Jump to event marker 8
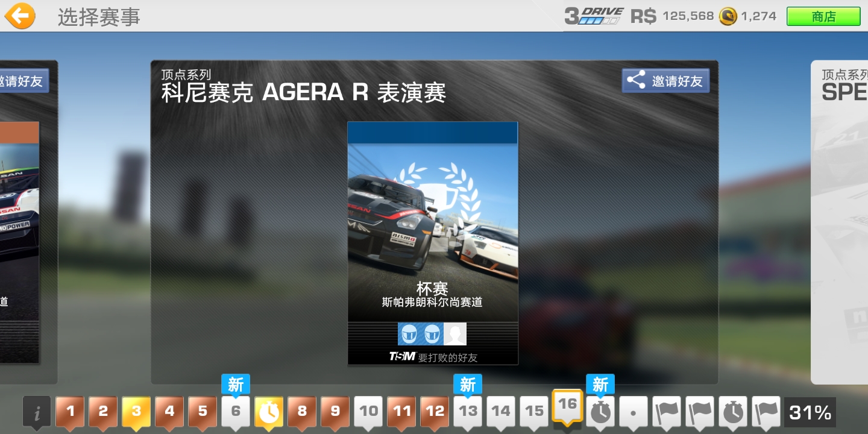Screen dimensions: 868x434 [x=302, y=413]
